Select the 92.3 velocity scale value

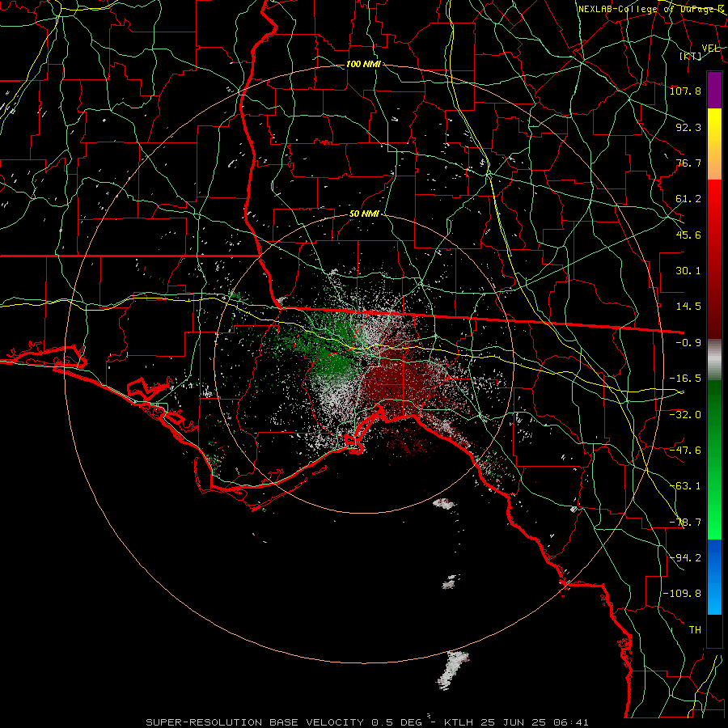[x=688, y=127]
